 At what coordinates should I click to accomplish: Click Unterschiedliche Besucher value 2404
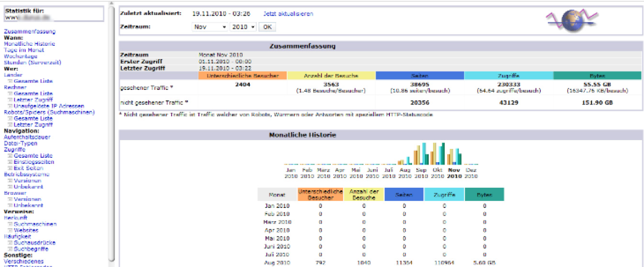click(242, 84)
